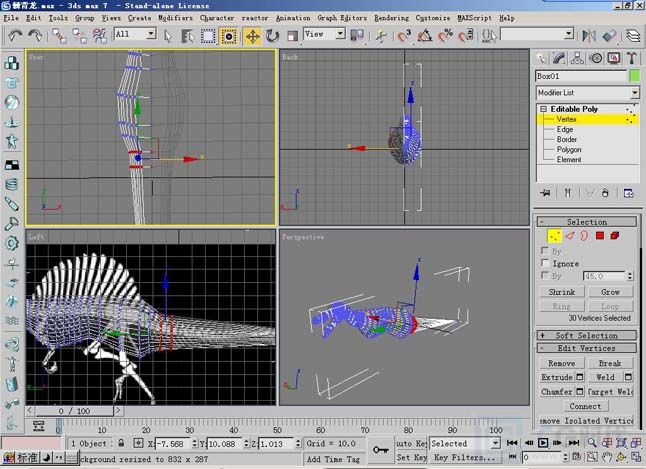Click the Pan view hand icon
Image resolution: width=646 pixels, height=469 pixels.
click(606, 457)
